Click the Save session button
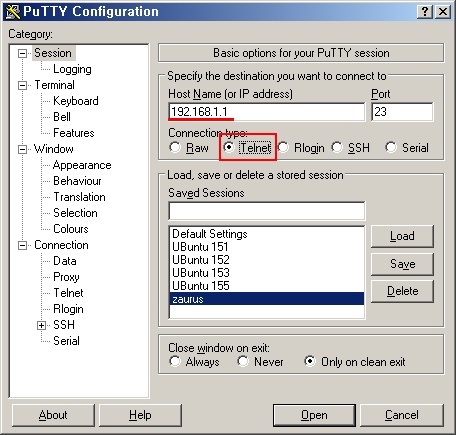Screen dimensions: 456x435 (402, 264)
